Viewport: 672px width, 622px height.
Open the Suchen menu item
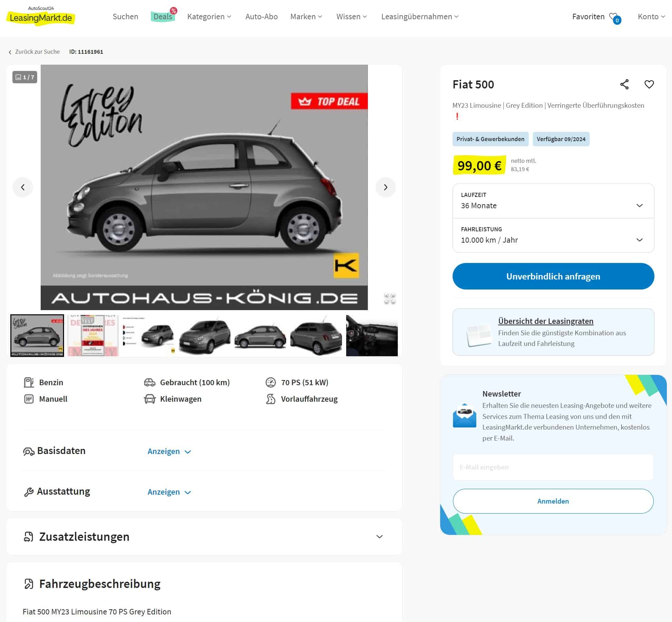(x=125, y=17)
